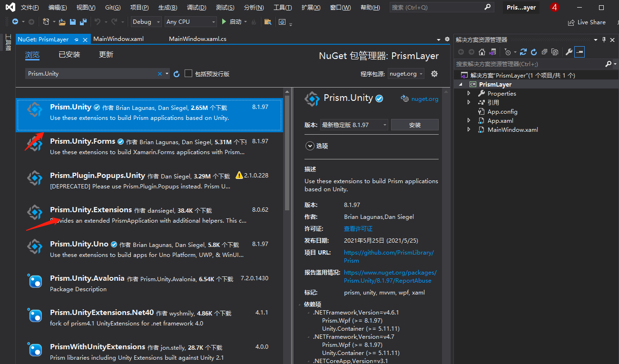Image resolution: width=619 pixels, height=364 pixels.
Task: Expand the MainWindow.xaml tree node
Action: (469, 129)
